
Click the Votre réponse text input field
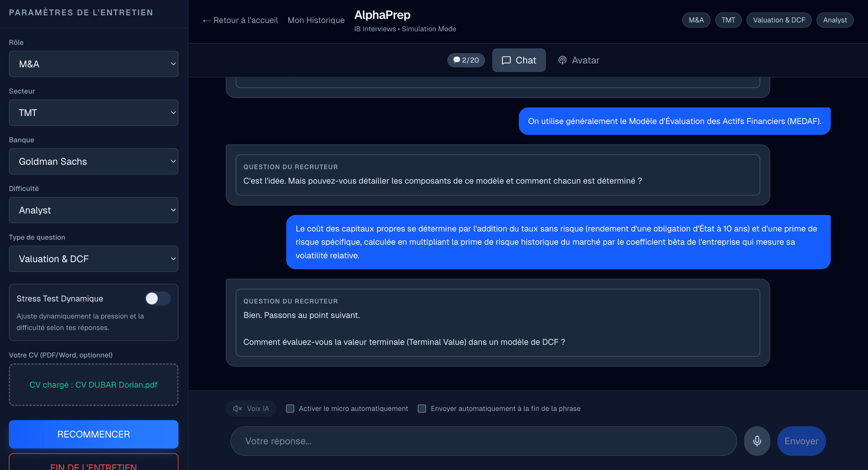pyautogui.click(x=483, y=441)
